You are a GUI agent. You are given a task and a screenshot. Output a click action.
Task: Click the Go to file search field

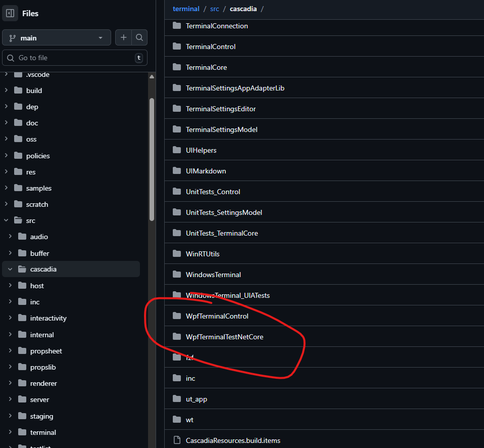click(75, 58)
